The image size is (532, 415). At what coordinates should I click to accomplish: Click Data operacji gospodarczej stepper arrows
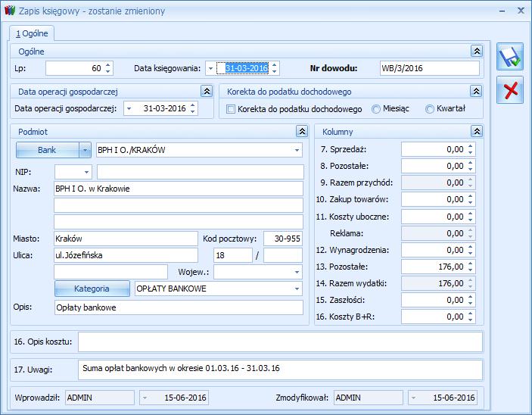pyautogui.click(x=193, y=109)
